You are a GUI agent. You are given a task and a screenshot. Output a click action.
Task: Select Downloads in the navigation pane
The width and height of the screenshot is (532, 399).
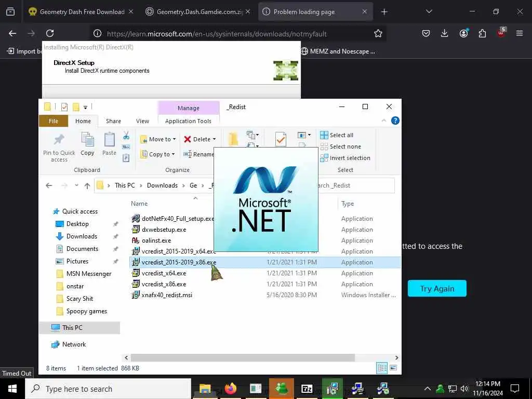pyautogui.click(x=82, y=236)
